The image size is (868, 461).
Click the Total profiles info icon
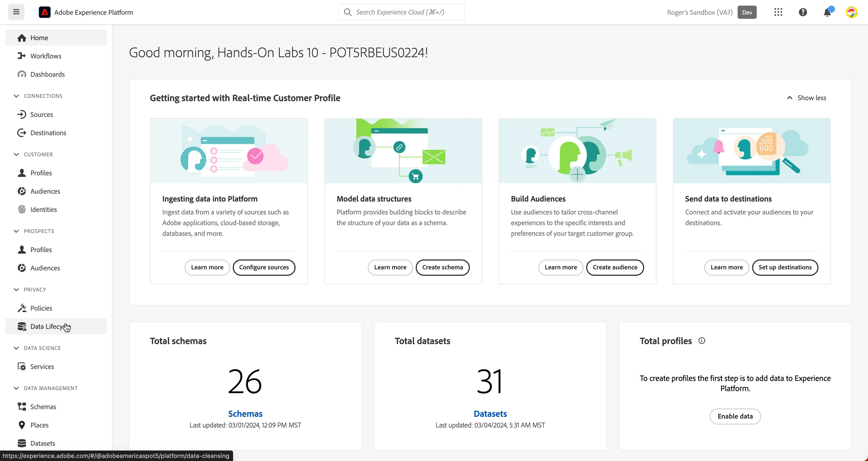point(702,341)
